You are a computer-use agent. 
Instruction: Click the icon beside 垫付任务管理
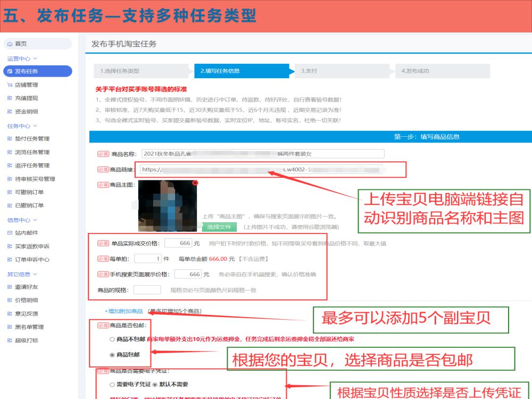pos(10,138)
